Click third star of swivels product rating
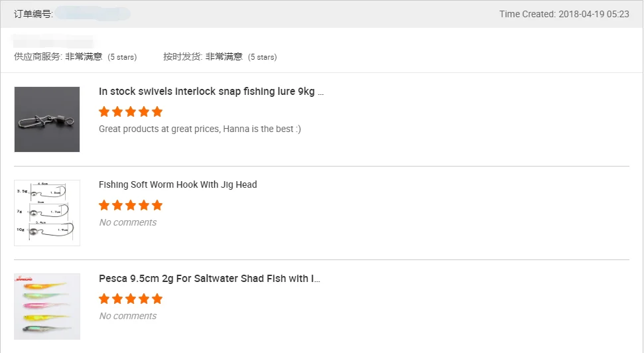Viewport: 644px width, 353px height. coord(131,111)
